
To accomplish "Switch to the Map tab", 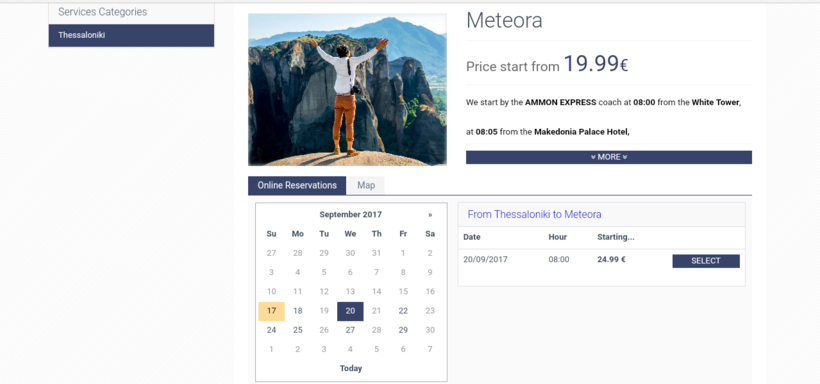I will click(x=366, y=185).
